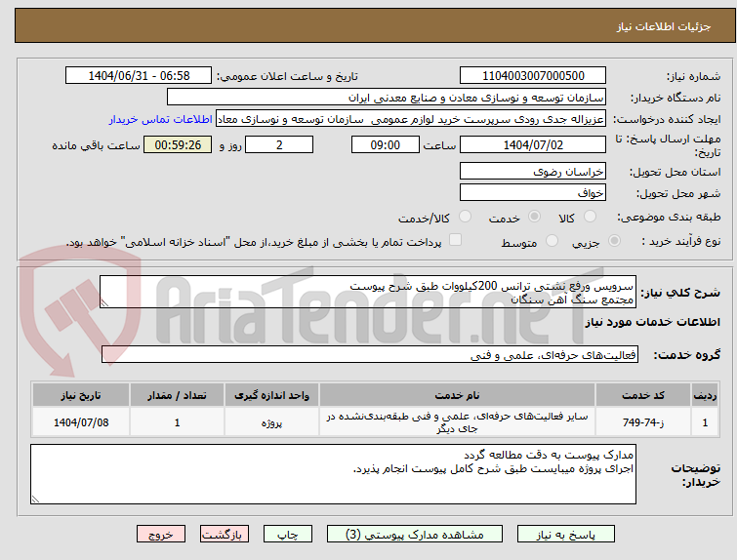Screen dimensions: 737x560
Task: Select the خدمت radio button
Action: point(534,217)
